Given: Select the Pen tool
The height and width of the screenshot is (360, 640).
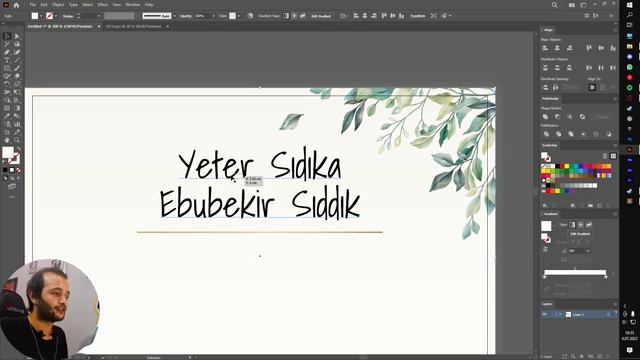Looking at the screenshot, I should (x=7, y=52).
